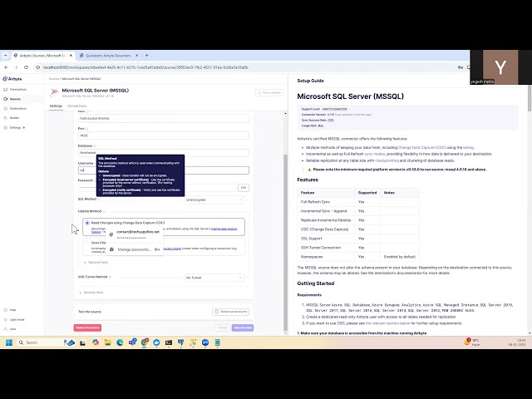Select the Scan Changes radio option
Image resolution: width=532 pixels, height=399 pixels.
[87, 243]
